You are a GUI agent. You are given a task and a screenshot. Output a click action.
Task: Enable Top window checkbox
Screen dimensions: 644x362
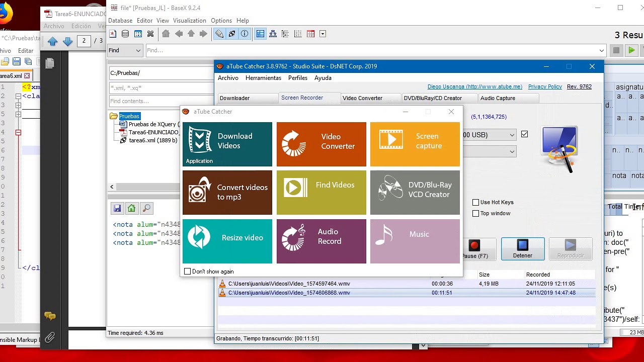[x=475, y=213]
